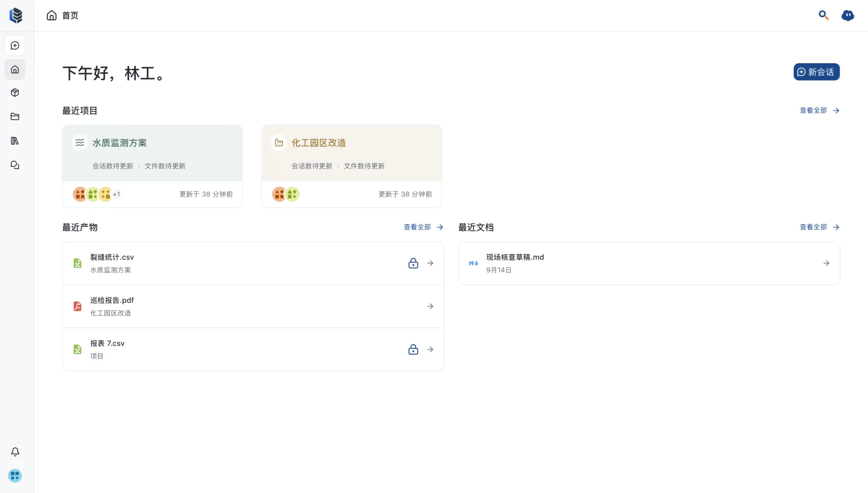The height and width of the screenshot is (493, 868).
Task: Click the home icon beside 首页
Action: pos(52,15)
